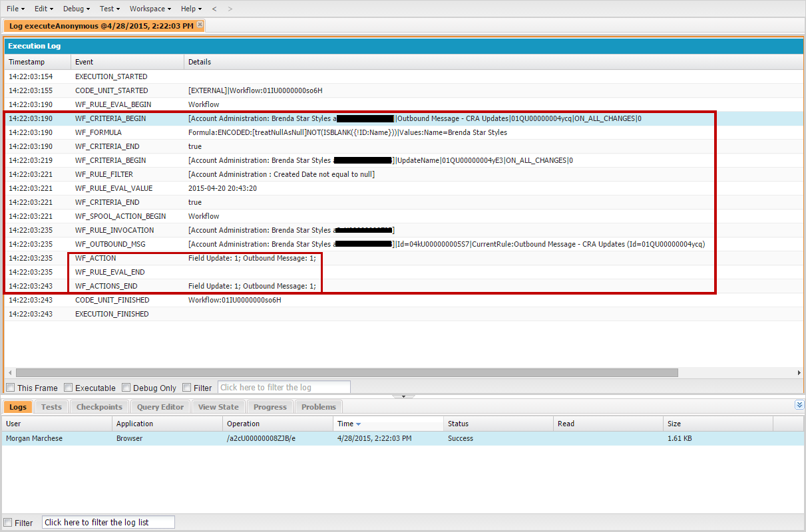Select the WF_FORMULA row

403,132
